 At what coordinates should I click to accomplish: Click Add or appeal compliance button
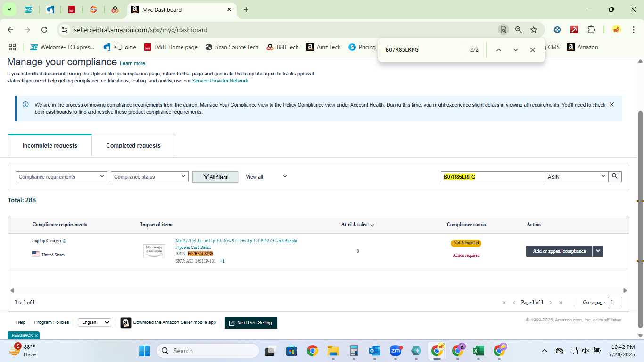[559, 251]
